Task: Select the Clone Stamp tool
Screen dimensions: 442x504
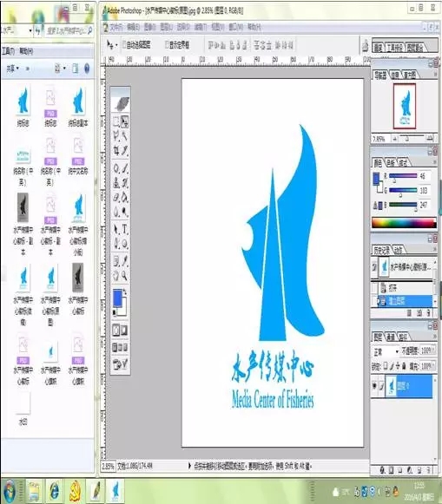Action: point(116,183)
